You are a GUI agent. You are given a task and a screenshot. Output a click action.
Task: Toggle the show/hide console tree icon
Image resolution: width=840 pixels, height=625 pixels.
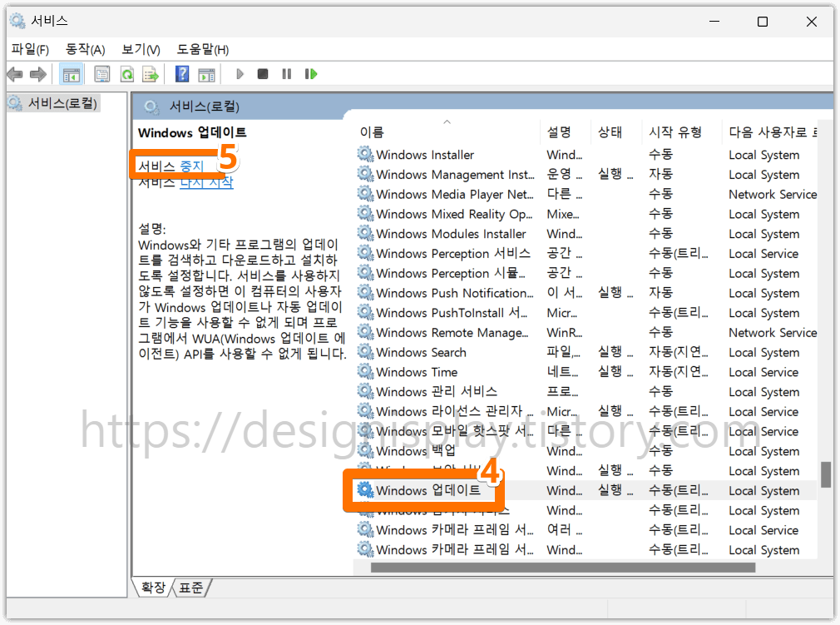pos(72,74)
